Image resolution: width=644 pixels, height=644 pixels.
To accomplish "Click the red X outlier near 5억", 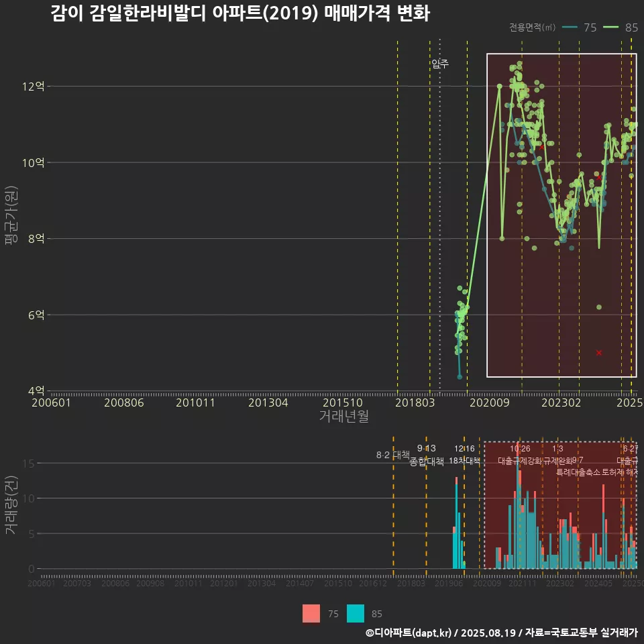I will point(599,353).
